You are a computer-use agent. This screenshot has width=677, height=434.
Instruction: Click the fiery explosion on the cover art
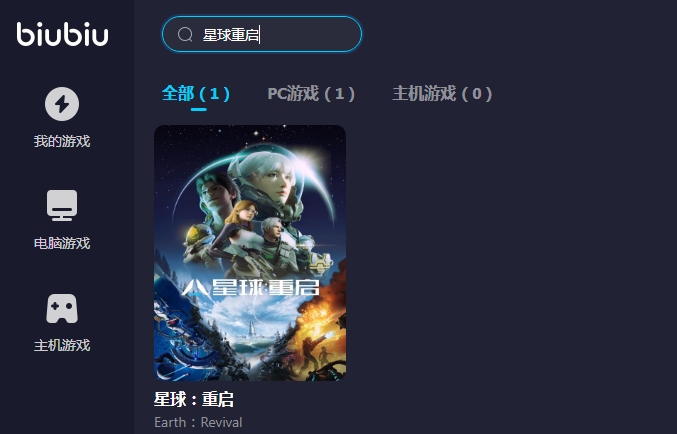click(322, 302)
